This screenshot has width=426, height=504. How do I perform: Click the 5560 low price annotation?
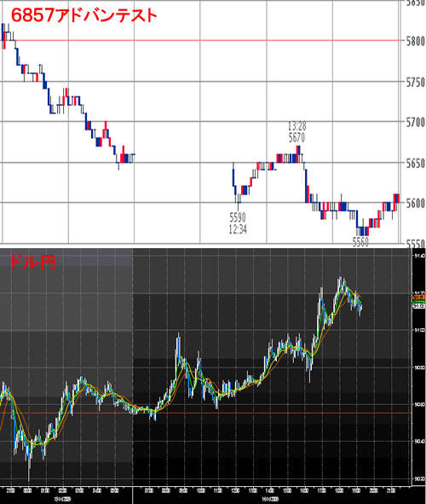(360, 241)
